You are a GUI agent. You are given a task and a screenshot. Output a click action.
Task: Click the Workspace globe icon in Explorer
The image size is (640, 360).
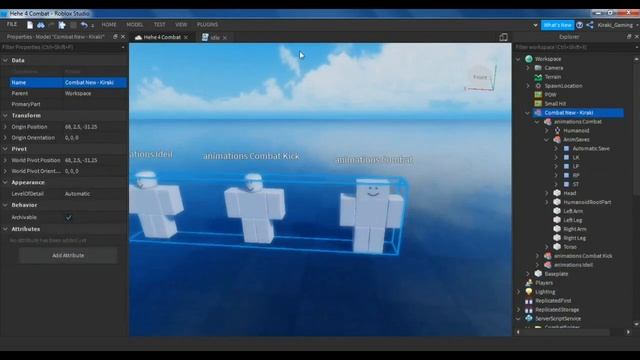click(529, 59)
